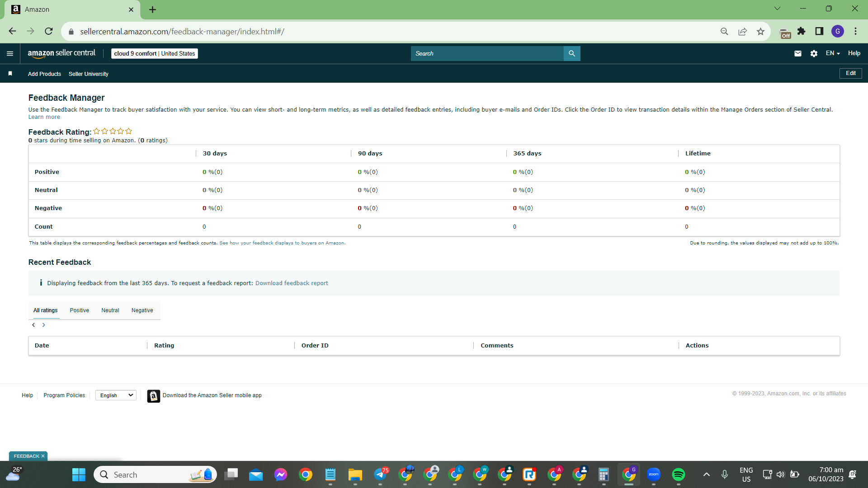Click Download feedback report link
The image size is (868, 488).
pos(292,283)
